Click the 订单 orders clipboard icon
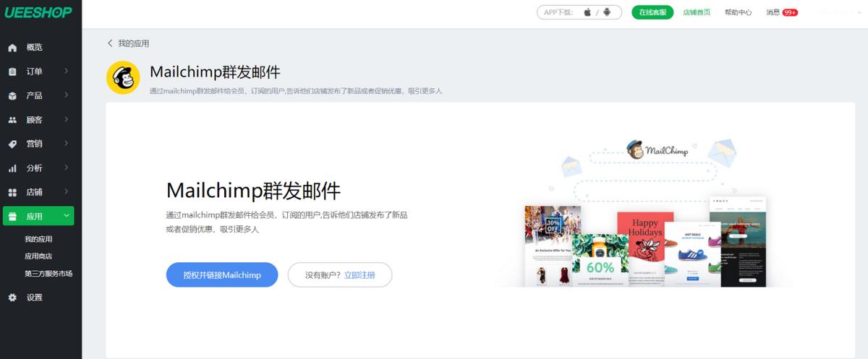Screen dimensions: 868x359 point(12,72)
